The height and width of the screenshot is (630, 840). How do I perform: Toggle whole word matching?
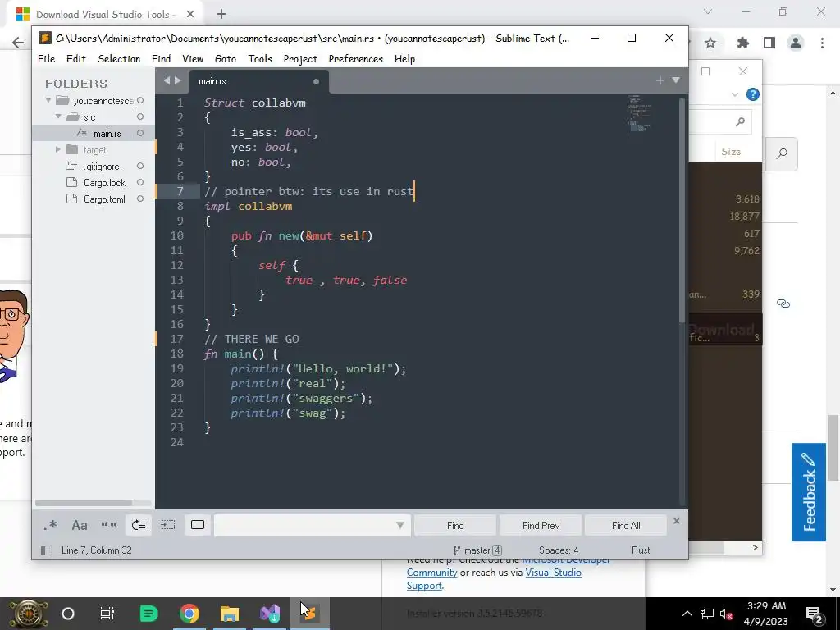109,525
